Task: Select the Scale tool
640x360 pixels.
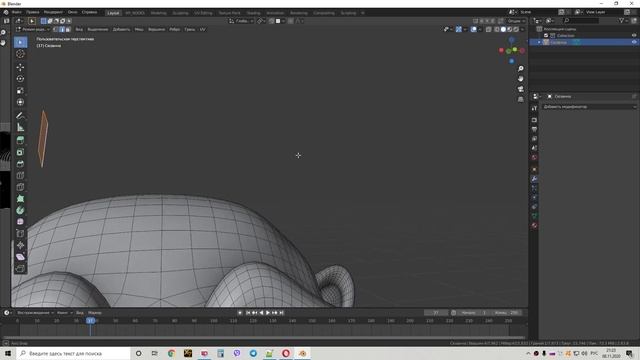Action: [20, 90]
